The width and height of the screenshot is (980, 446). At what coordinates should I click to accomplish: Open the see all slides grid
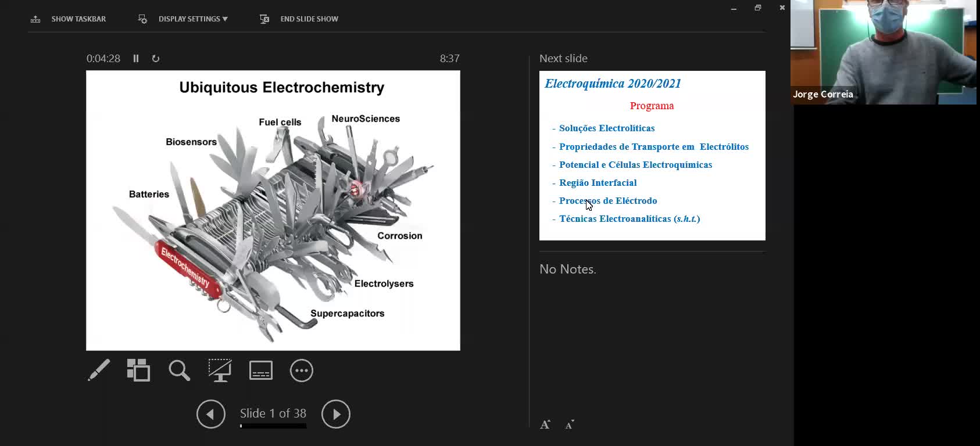pyautogui.click(x=139, y=370)
